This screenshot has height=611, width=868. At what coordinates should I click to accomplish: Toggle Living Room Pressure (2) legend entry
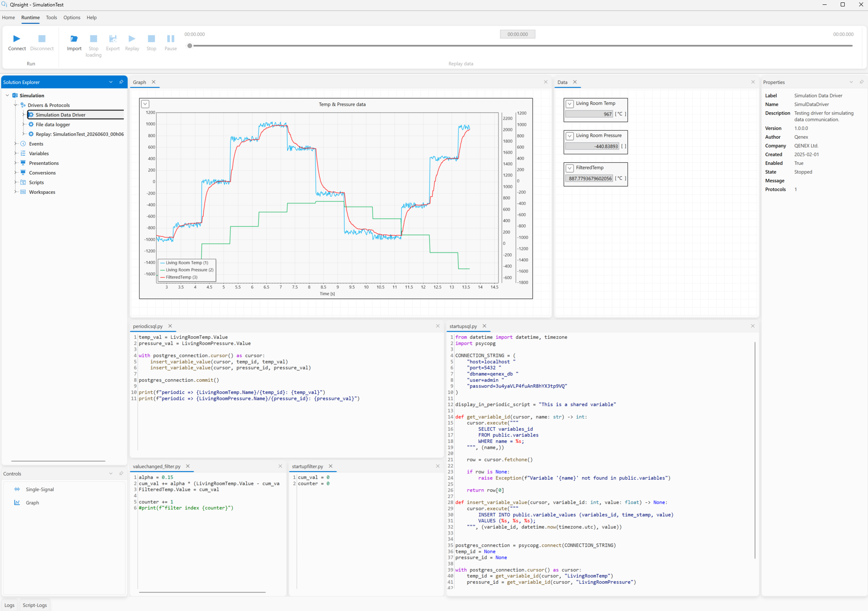pos(187,270)
